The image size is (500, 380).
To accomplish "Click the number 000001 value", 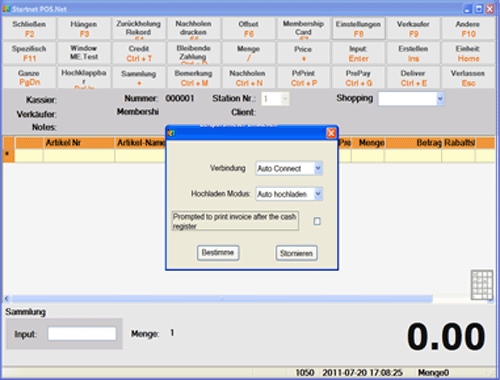I will coord(180,98).
